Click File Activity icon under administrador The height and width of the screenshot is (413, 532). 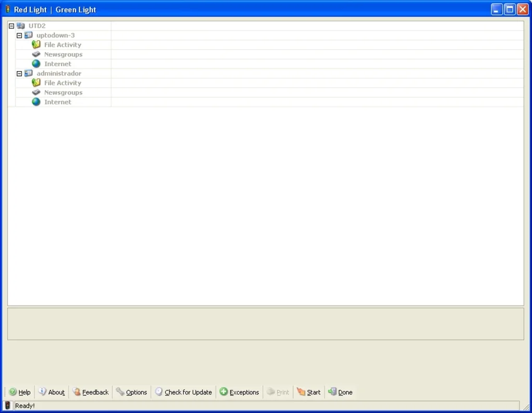click(36, 82)
